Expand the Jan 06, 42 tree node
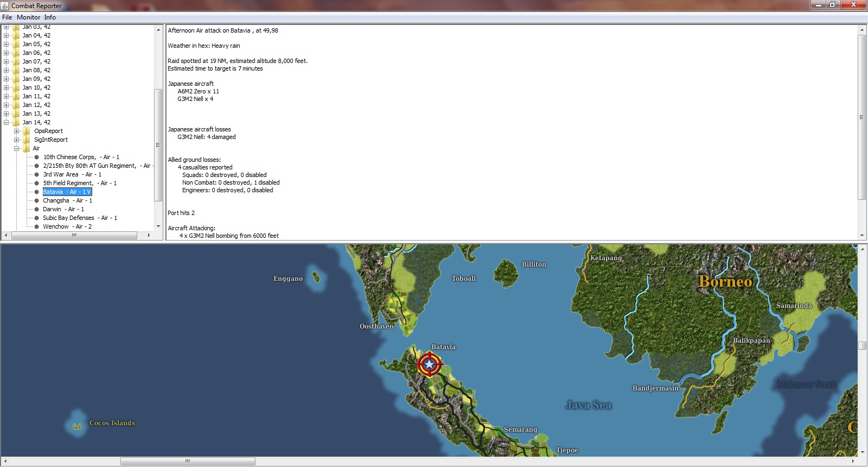 click(x=7, y=53)
